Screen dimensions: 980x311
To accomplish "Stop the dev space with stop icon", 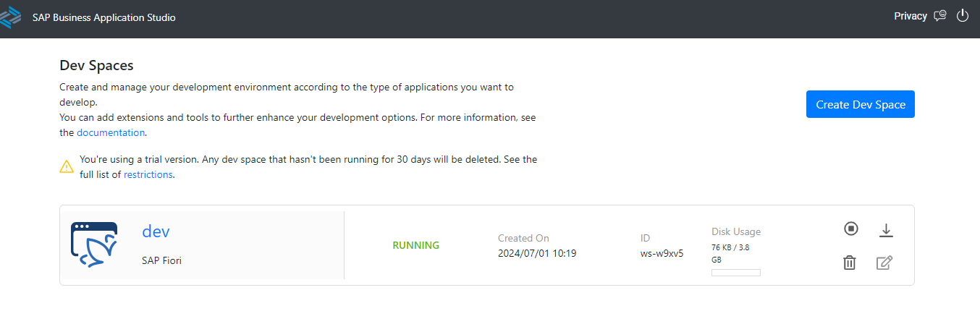I will pos(851,229).
